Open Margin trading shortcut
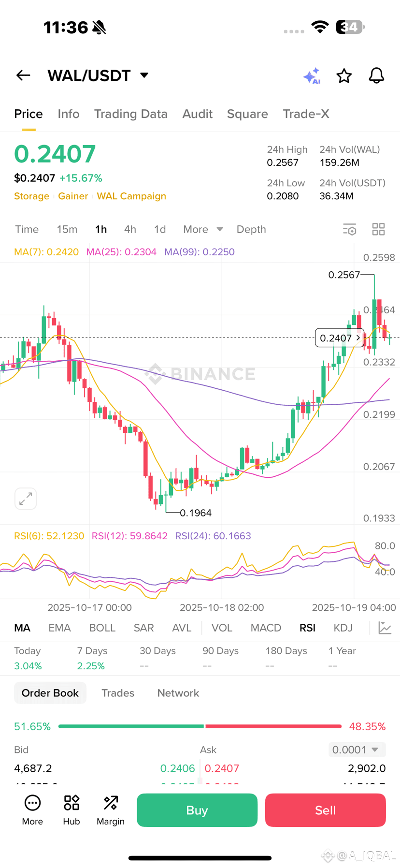 [111, 810]
